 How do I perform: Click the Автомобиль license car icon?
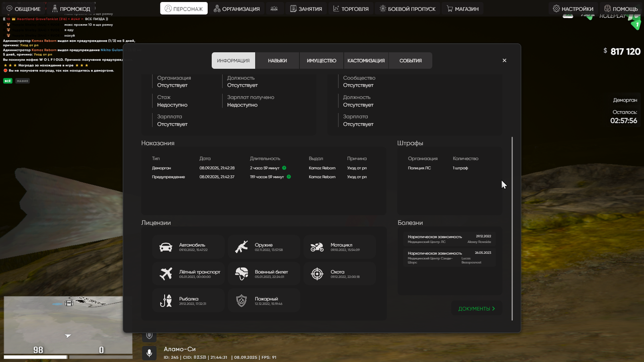point(166,247)
